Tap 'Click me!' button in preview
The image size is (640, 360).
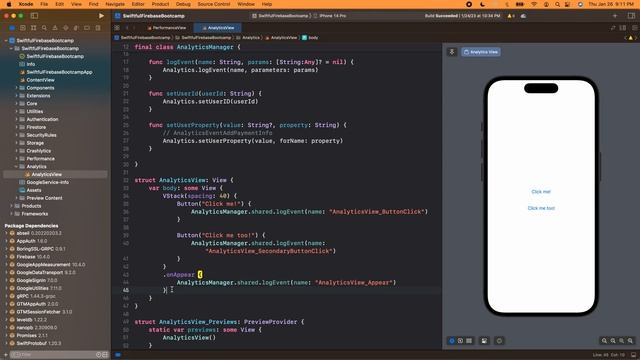[541, 191]
